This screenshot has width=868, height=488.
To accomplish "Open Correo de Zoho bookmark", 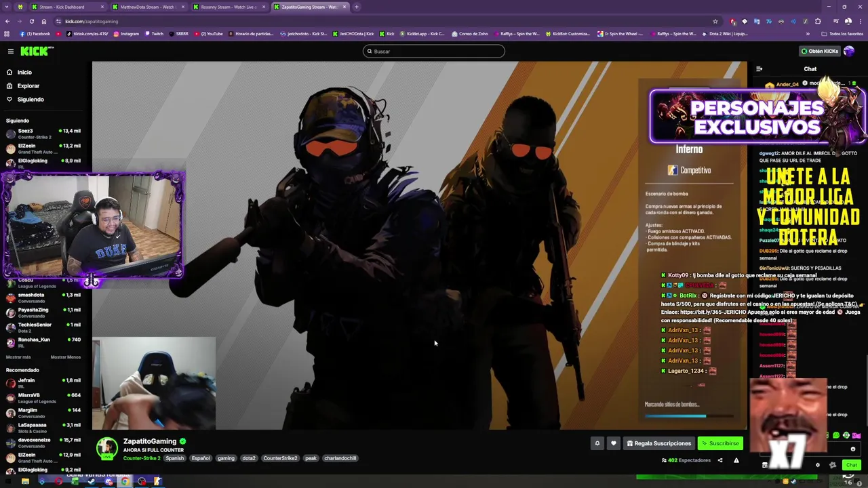I will click(x=470, y=34).
